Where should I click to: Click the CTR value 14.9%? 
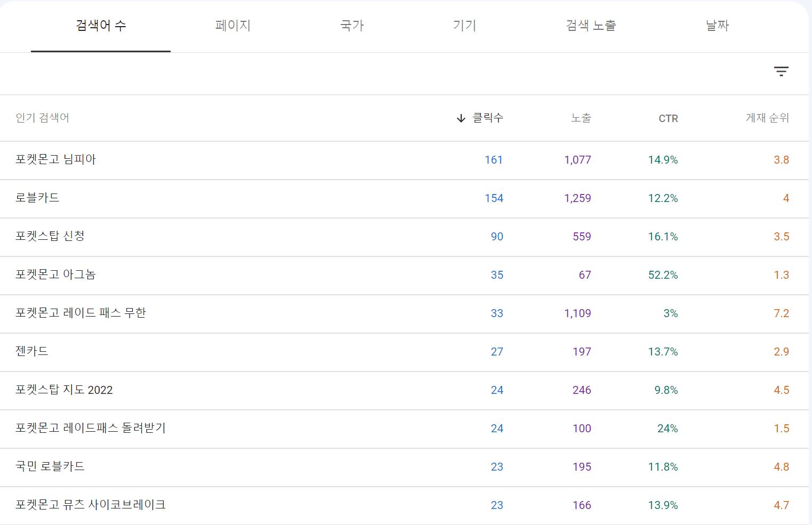click(x=663, y=160)
